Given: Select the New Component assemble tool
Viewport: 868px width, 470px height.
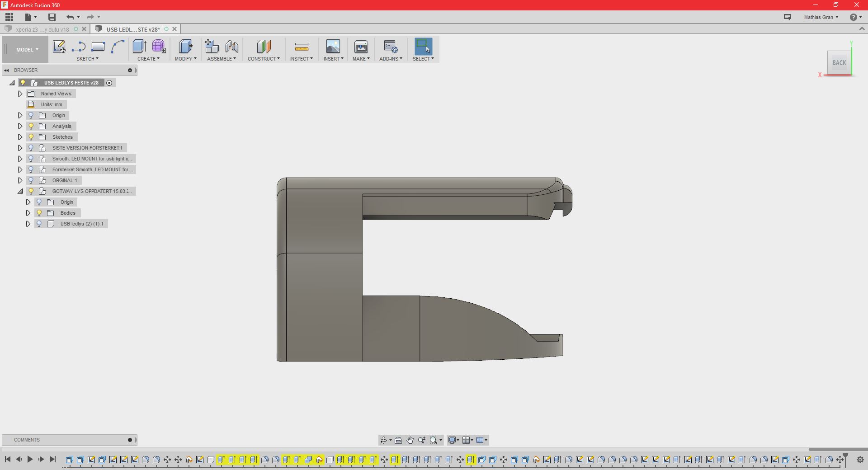Looking at the screenshot, I should [212, 47].
